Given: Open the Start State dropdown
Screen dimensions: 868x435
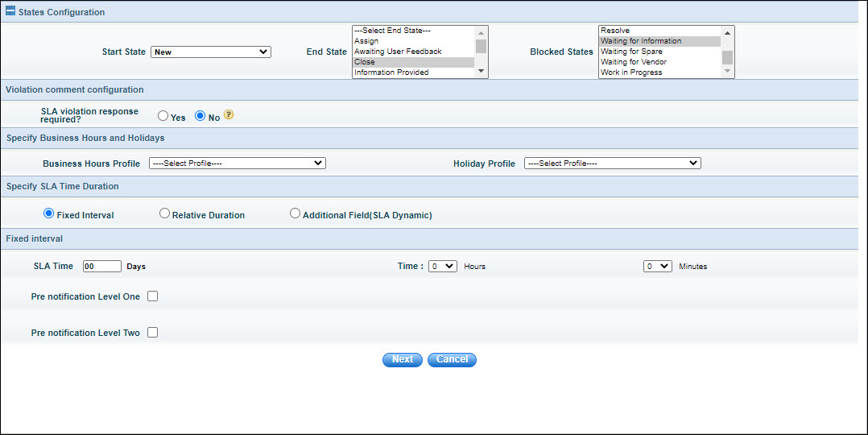Looking at the screenshot, I should click(x=211, y=52).
